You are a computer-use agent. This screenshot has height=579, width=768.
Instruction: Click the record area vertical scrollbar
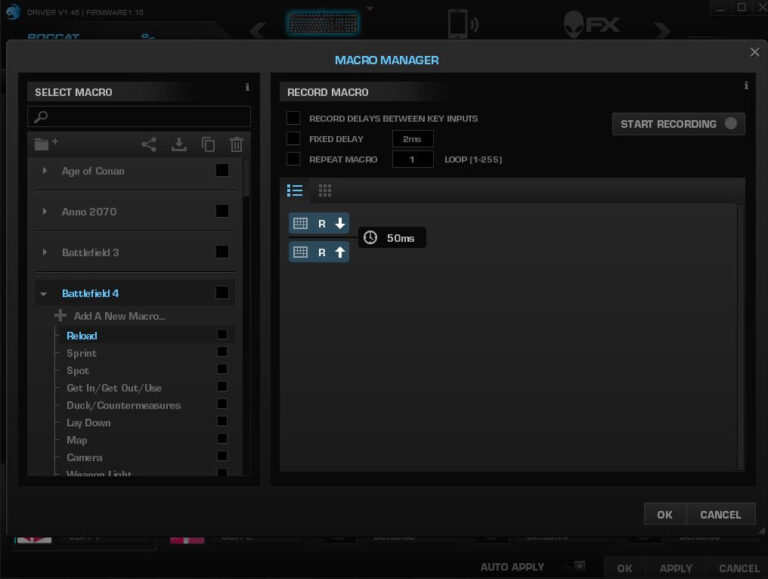click(x=741, y=337)
